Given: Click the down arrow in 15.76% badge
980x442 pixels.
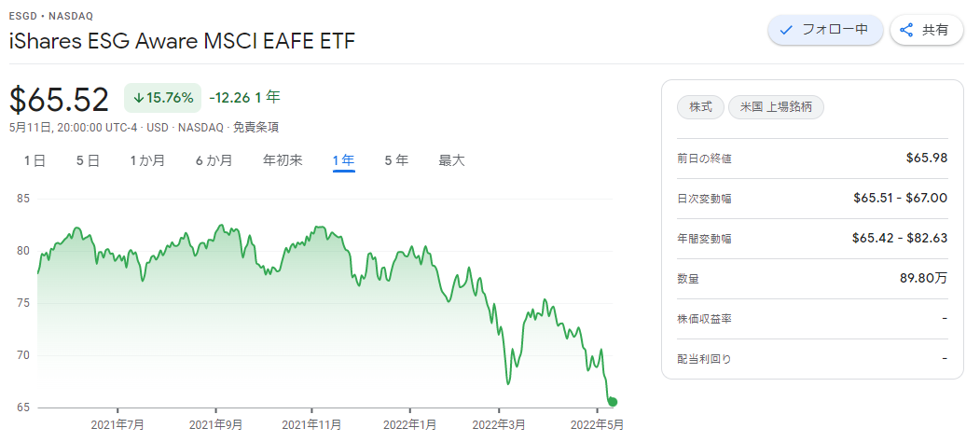Looking at the screenshot, I should click(139, 98).
